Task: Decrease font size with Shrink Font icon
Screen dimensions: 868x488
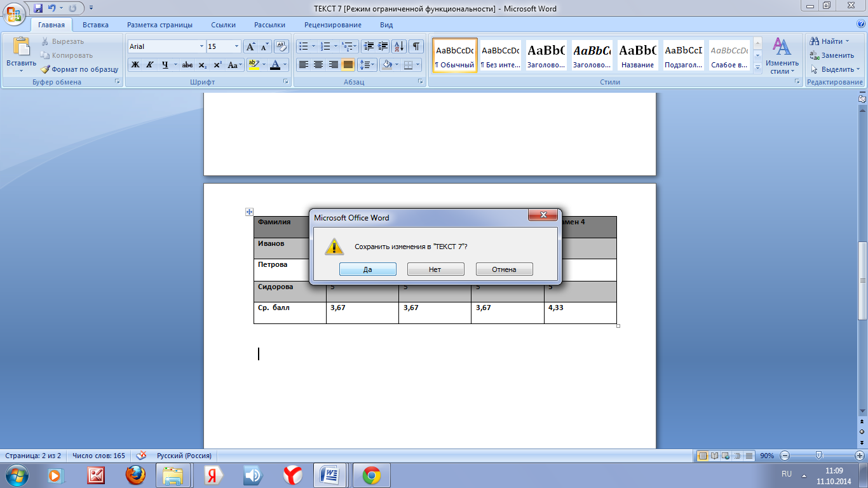Action: click(264, 46)
